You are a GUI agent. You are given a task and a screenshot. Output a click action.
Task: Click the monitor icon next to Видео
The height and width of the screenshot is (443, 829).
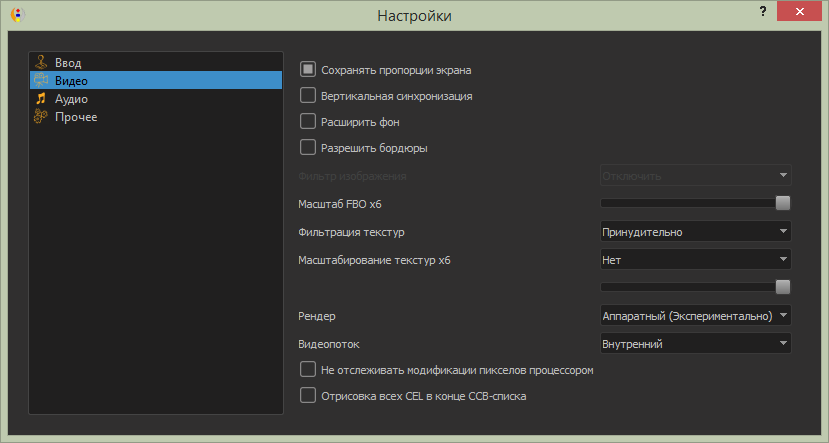(41, 81)
